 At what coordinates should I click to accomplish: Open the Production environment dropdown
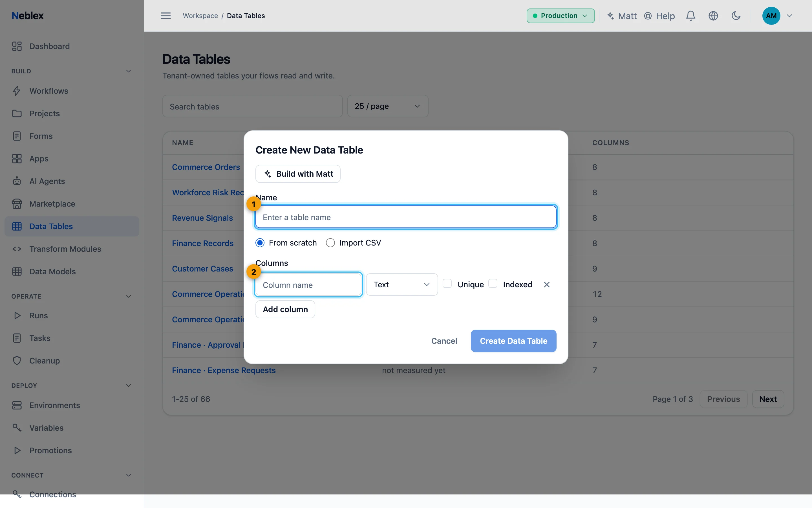[560, 16]
